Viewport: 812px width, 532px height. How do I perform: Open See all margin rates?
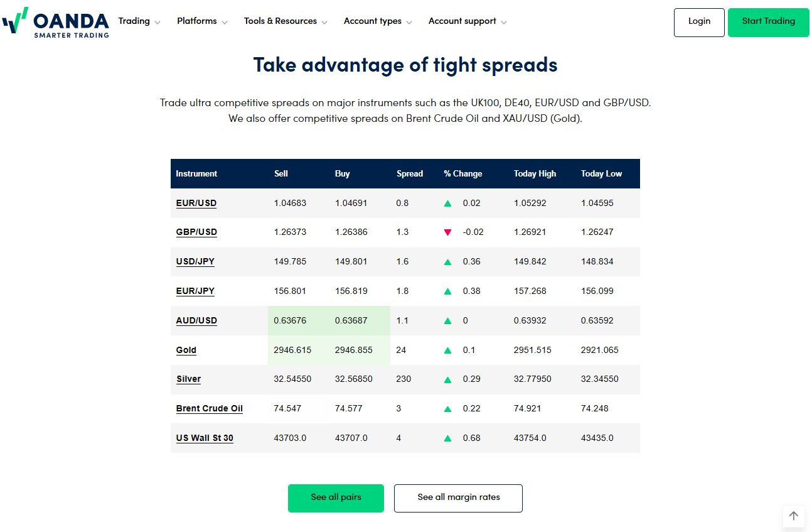tap(458, 498)
